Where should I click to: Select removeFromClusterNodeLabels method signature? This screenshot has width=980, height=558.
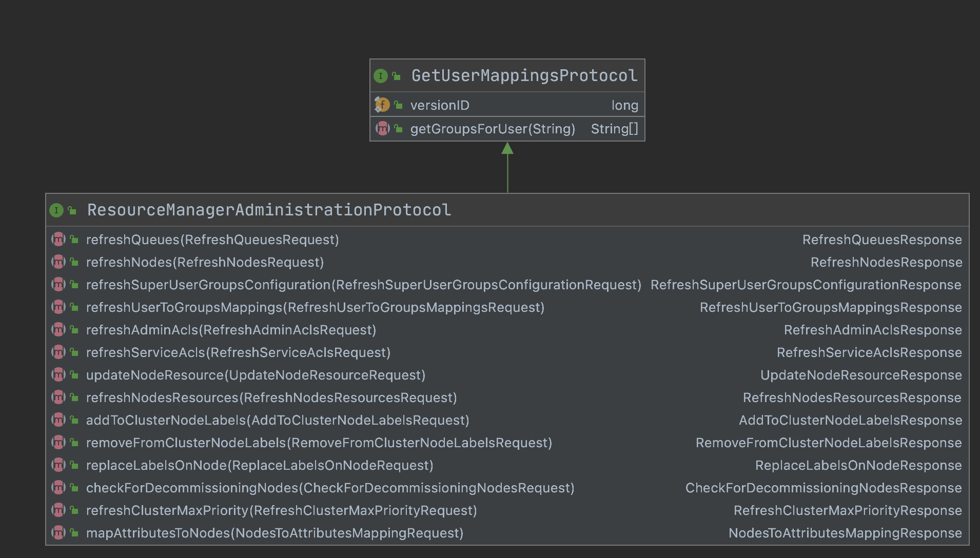[319, 443]
